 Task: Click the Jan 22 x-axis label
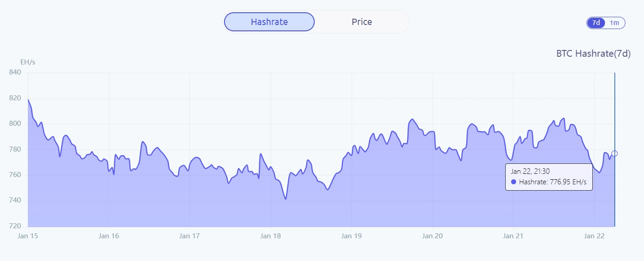coord(594,236)
